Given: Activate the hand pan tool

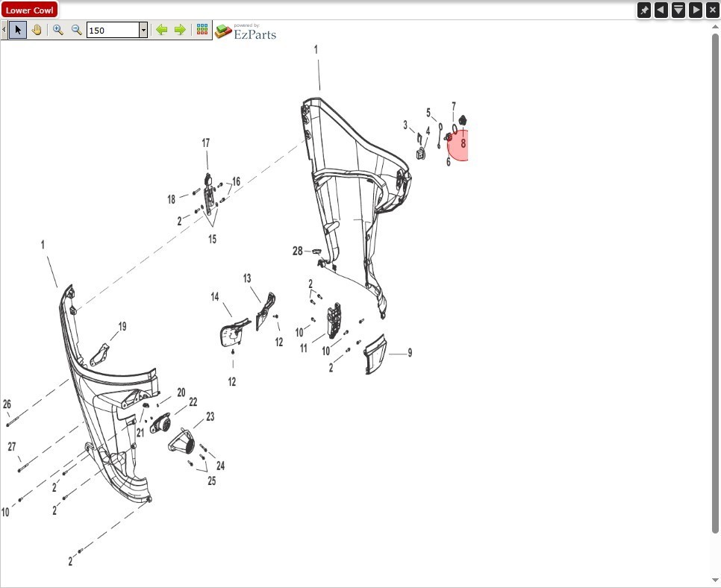Looking at the screenshot, I should coord(37,30).
